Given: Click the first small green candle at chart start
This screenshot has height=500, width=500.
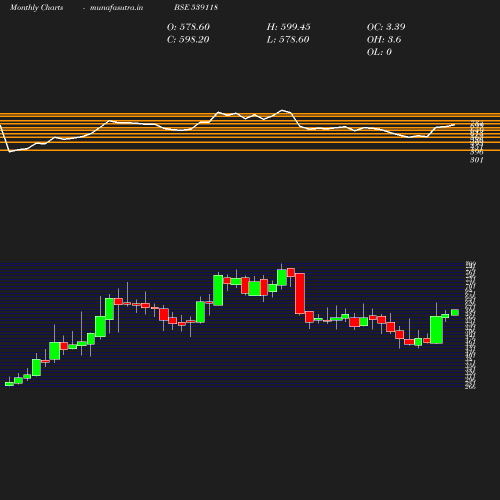Looking at the screenshot, I should tap(9, 384).
